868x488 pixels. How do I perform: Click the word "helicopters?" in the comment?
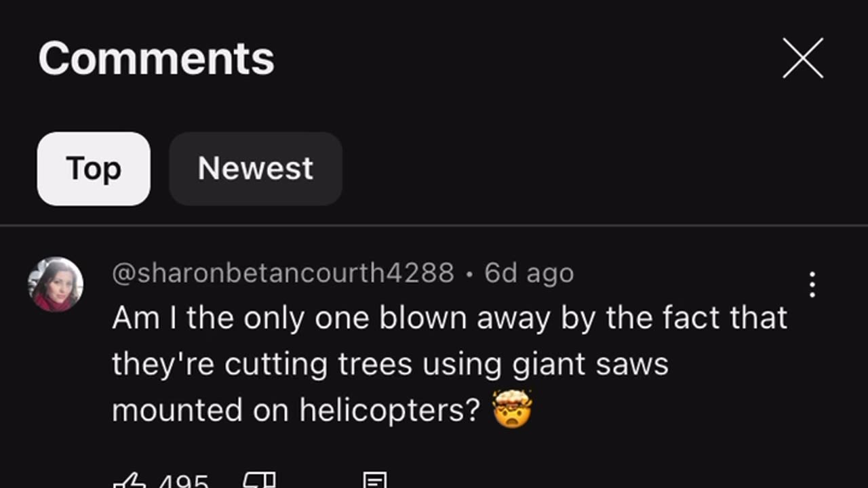390,410
